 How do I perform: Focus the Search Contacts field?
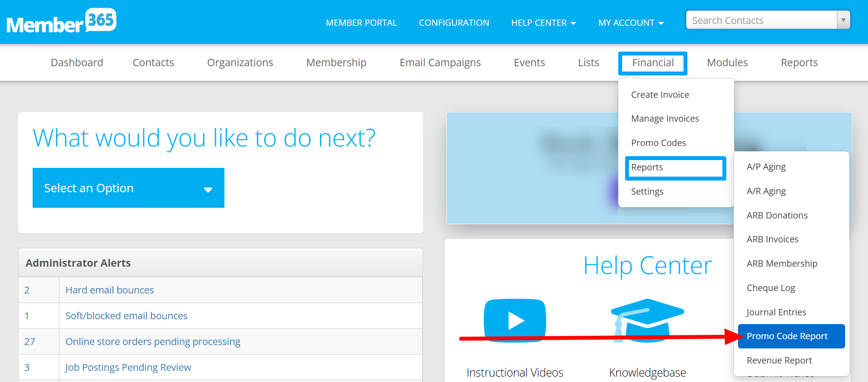click(761, 20)
